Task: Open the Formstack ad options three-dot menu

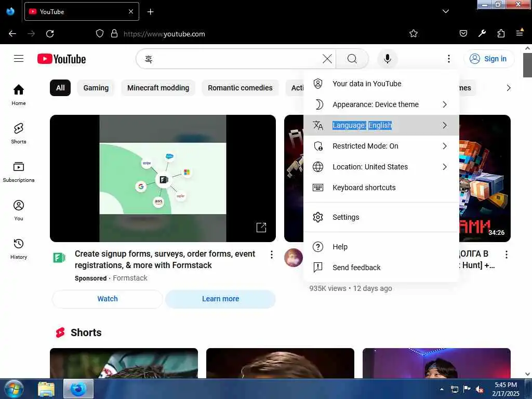Action: [271, 255]
